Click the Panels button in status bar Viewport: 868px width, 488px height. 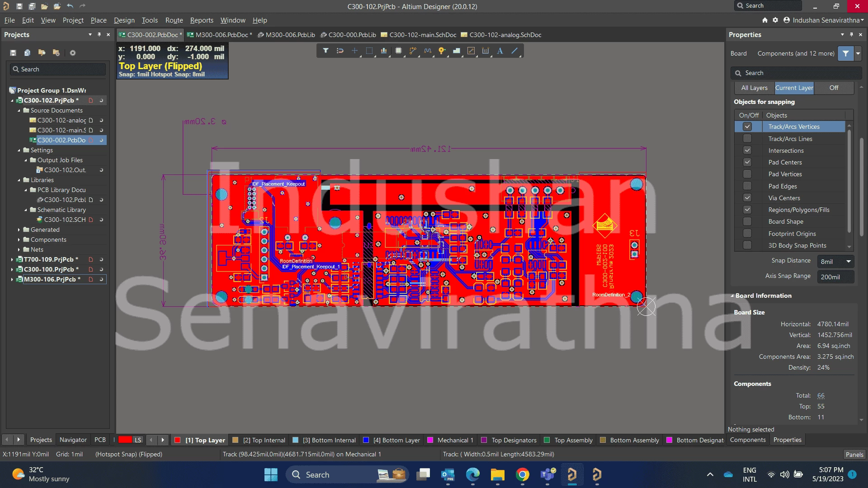pyautogui.click(x=854, y=455)
